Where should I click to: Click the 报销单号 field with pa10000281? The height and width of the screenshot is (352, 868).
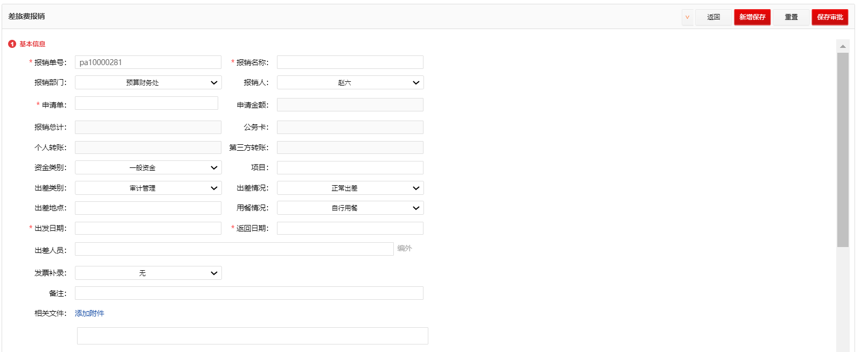click(x=148, y=62)
